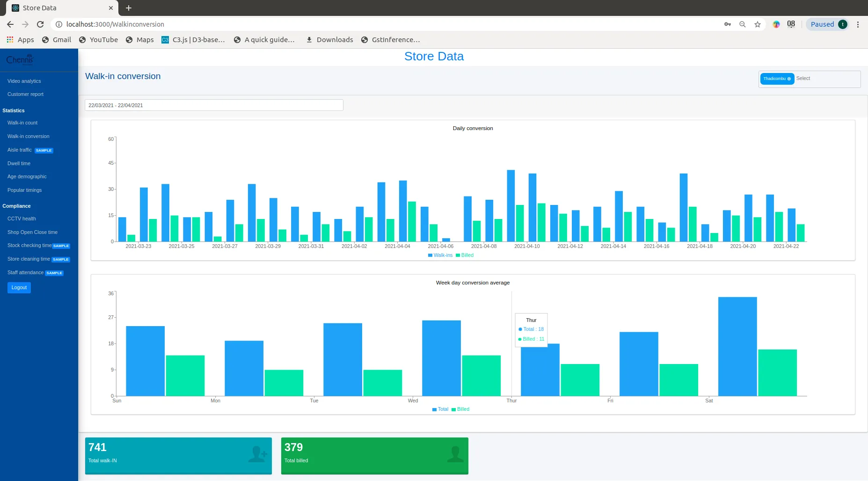
Task: Remove the Thadicombu store filter tag
Action: tap(789, 79)
